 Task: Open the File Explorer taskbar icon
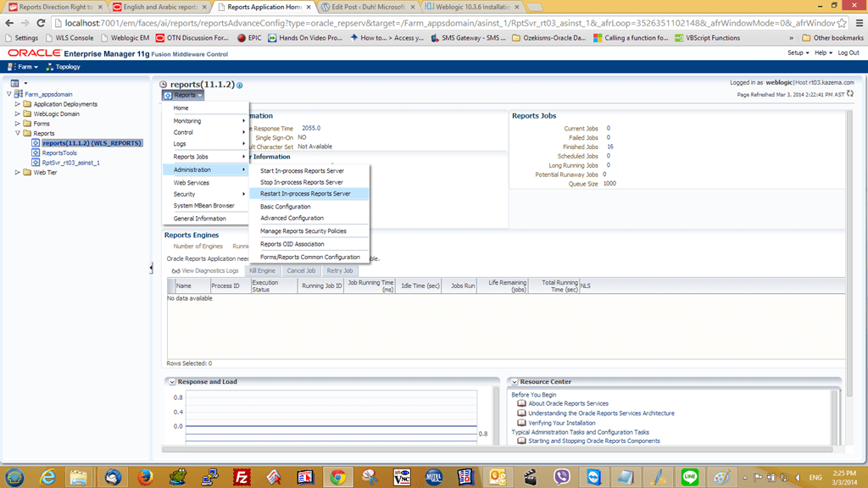tap(79, 477)
